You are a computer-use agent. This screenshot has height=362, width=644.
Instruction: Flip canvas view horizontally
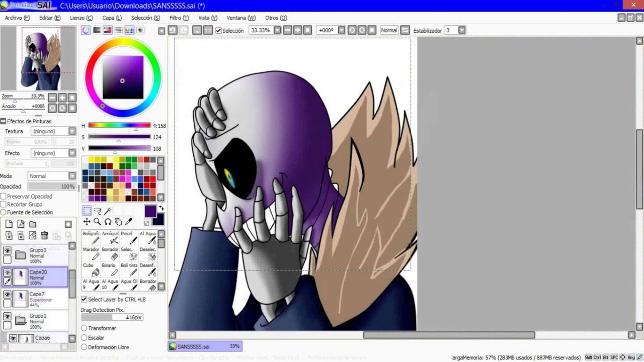(x=405, y=30)
